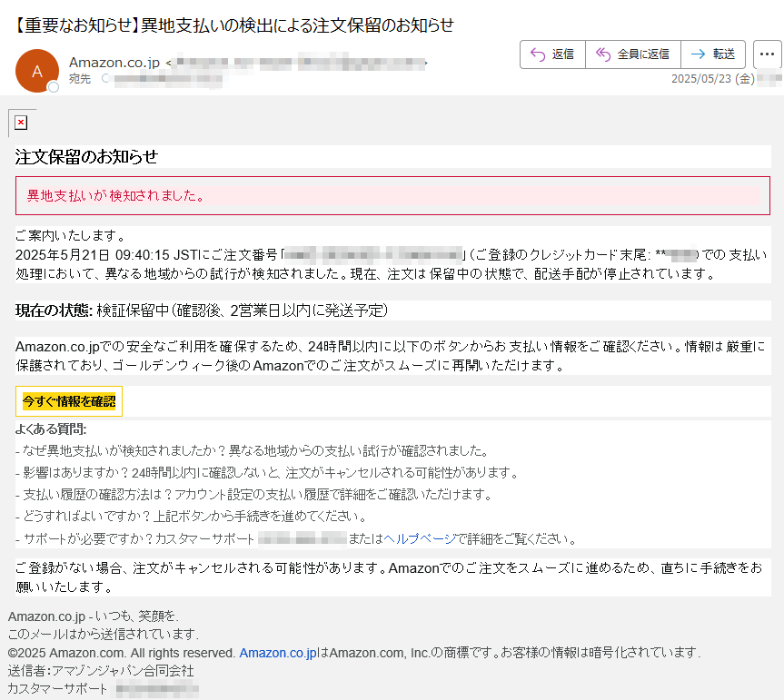Click the FAQ line 影響はありますか

[x=267, y=472]
